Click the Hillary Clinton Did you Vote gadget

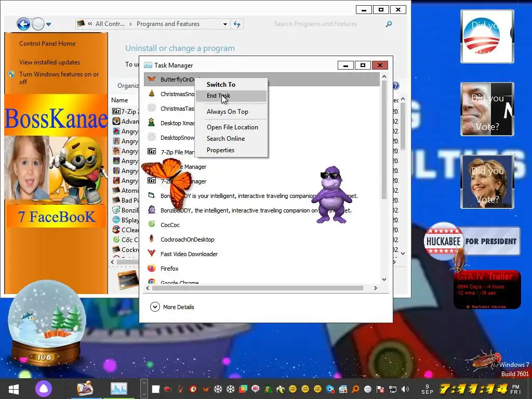tap(487, 182)
